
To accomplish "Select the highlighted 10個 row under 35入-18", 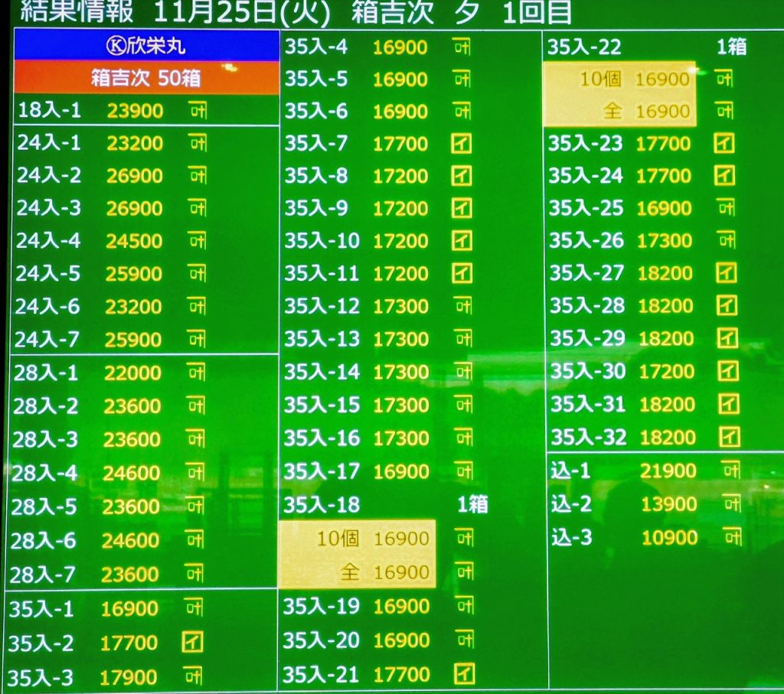I will point(357,539).
